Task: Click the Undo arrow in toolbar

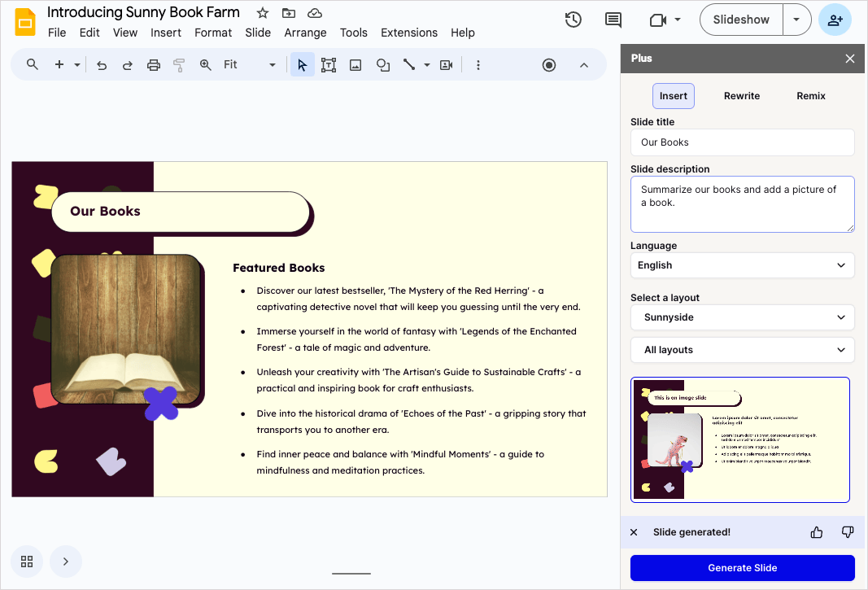Action: 102,65
